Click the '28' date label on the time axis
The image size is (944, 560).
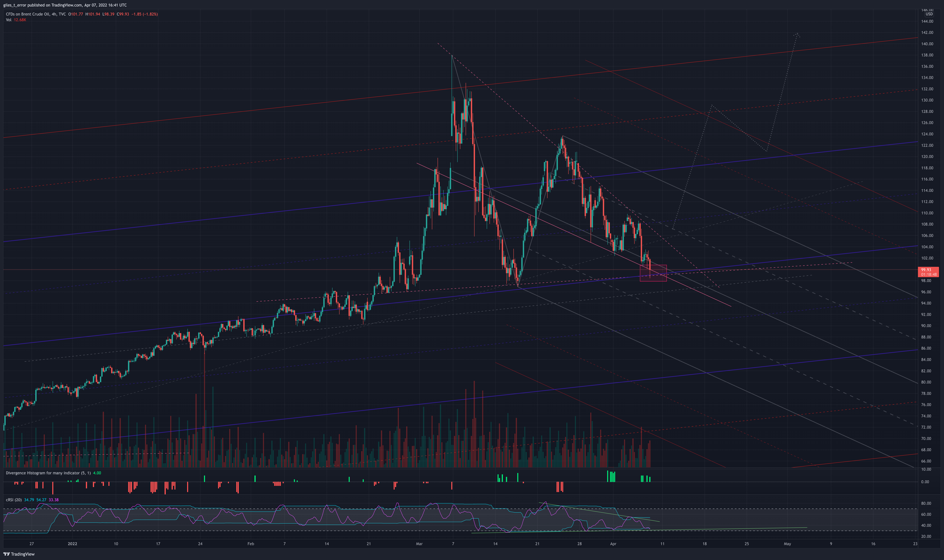pos(580,544)
